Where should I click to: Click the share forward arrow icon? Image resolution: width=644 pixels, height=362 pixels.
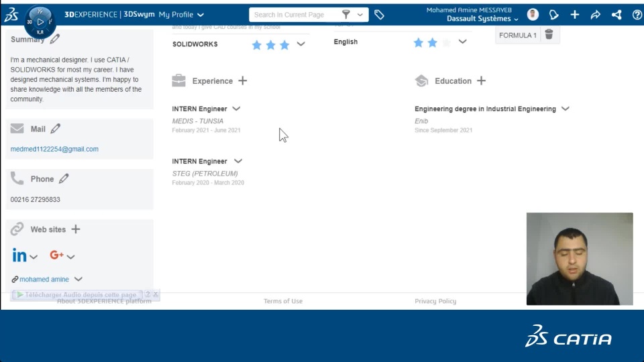tap(596, 15)
